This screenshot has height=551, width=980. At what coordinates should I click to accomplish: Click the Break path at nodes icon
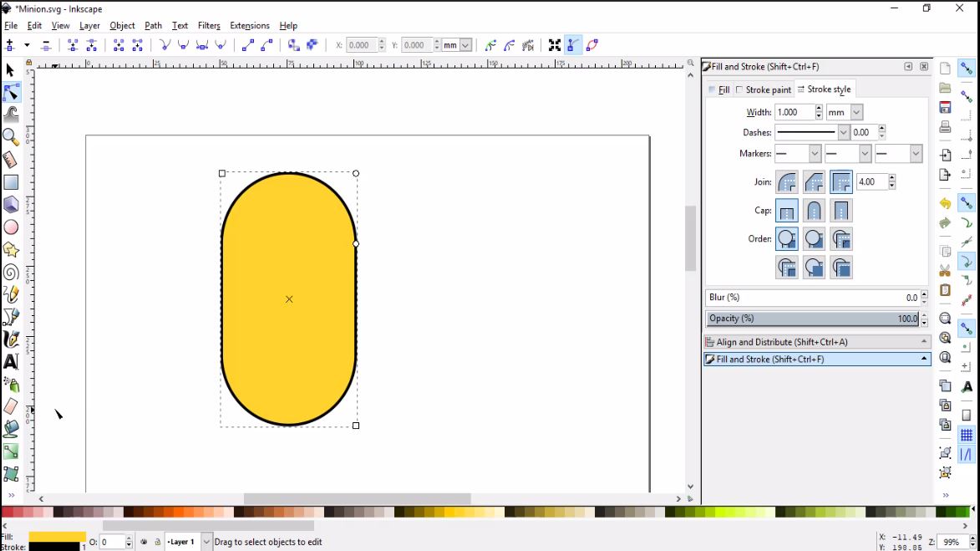tap(91, 45)
